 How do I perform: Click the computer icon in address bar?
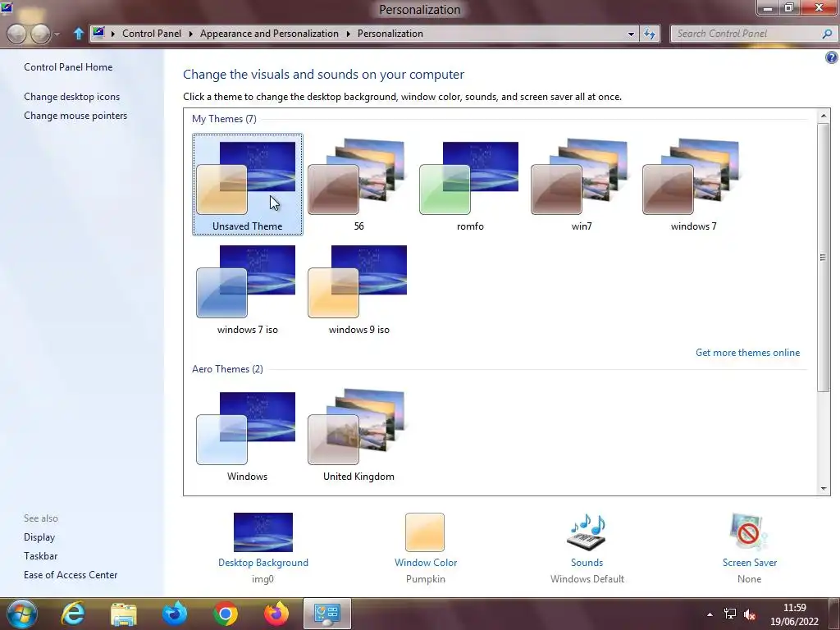tap(98, 33)
